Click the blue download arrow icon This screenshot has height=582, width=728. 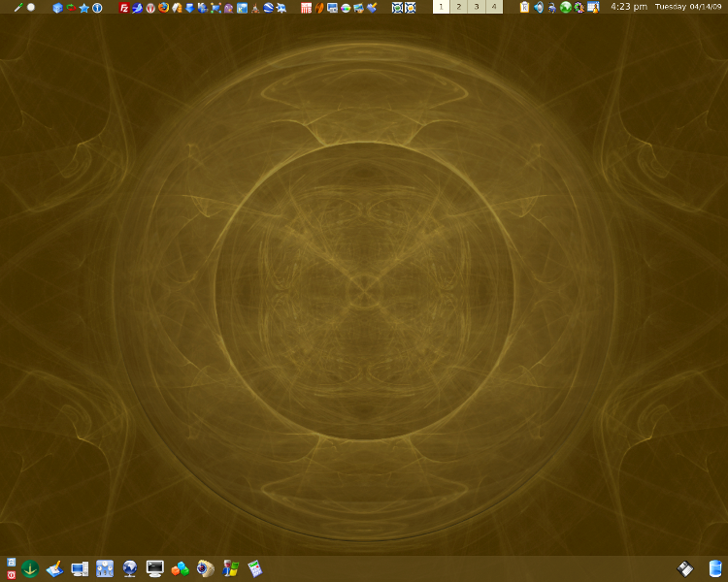(x=189, y=8)
